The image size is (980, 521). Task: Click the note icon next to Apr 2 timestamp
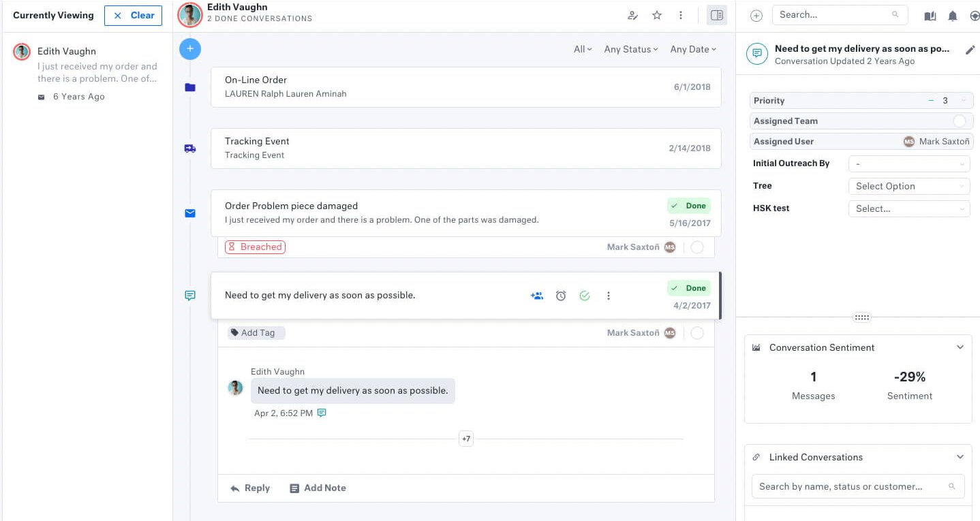coord(322,413)
